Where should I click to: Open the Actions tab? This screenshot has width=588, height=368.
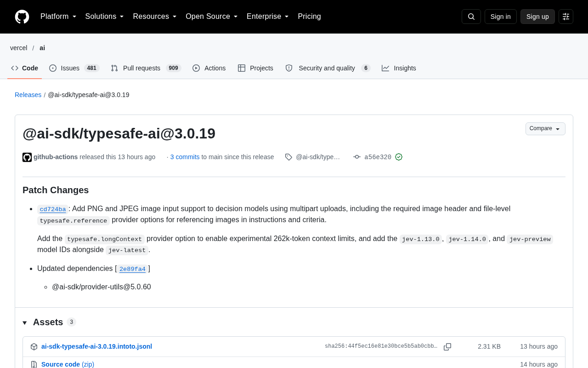(x=209, y=68)
